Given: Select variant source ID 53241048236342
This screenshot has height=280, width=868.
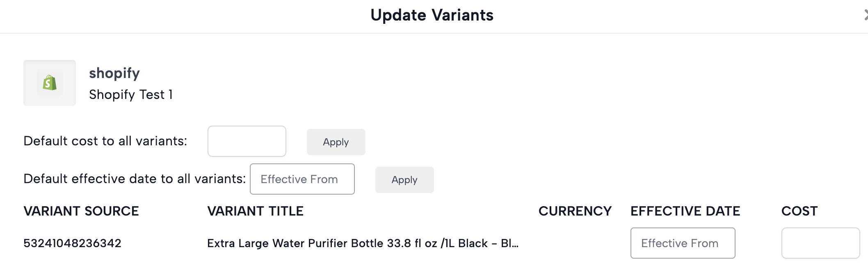Looking at the screenshot, I should click(72, 243).
